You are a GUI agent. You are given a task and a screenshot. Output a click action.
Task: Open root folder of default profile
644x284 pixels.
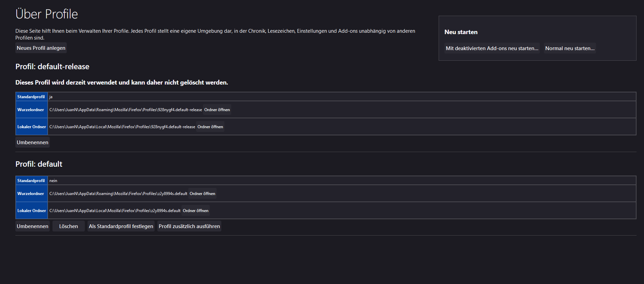[x=202, y=194]
